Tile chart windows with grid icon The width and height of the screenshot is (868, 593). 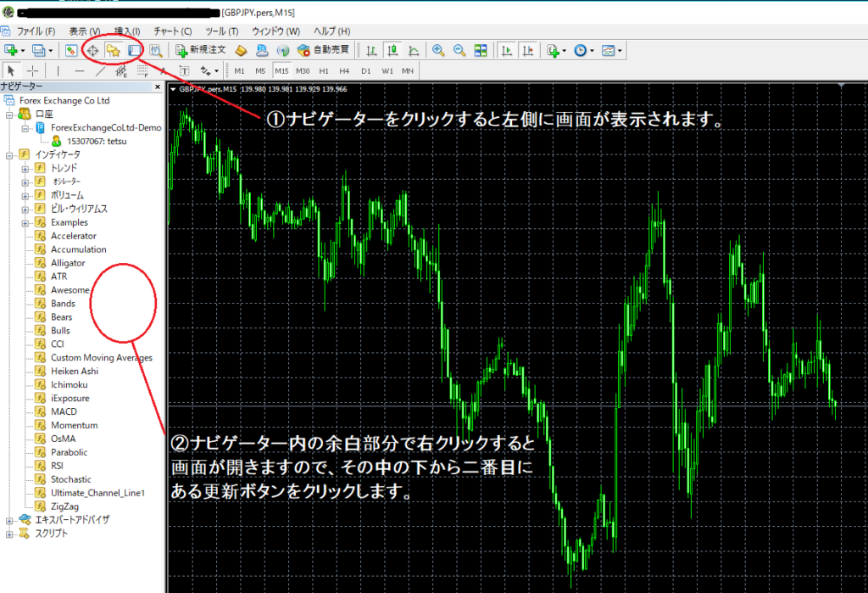[481, 50]
